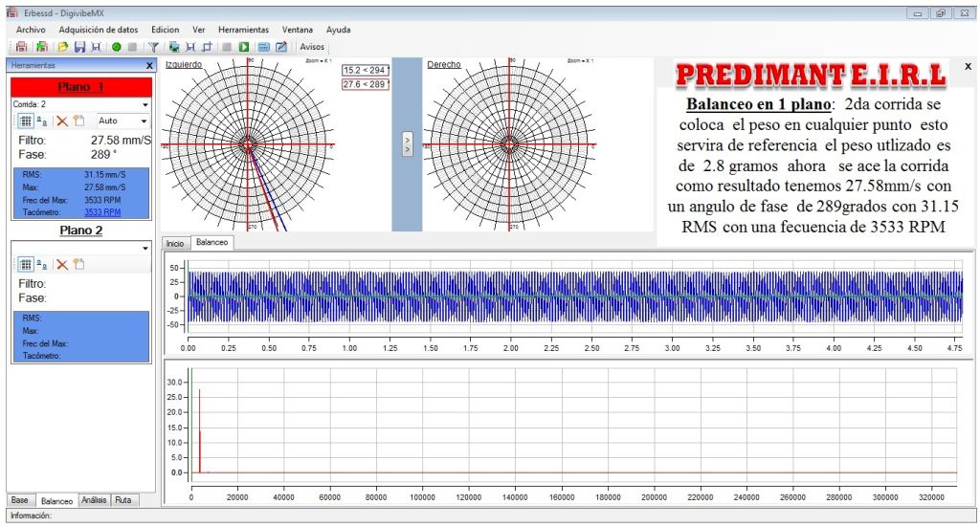Image resolution: width=980 pixels, height=527 pixels.
Task: Click the Avisos toolbar button
Action: [312, 47]
